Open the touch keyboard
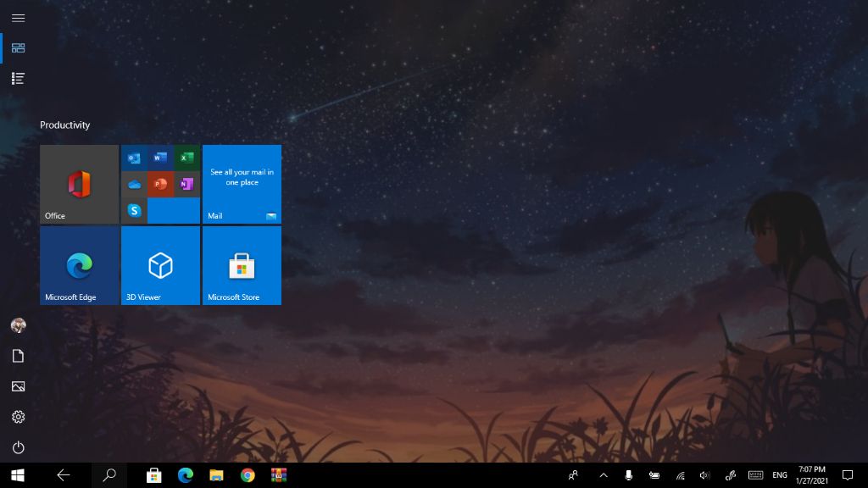 coord(755,475)
